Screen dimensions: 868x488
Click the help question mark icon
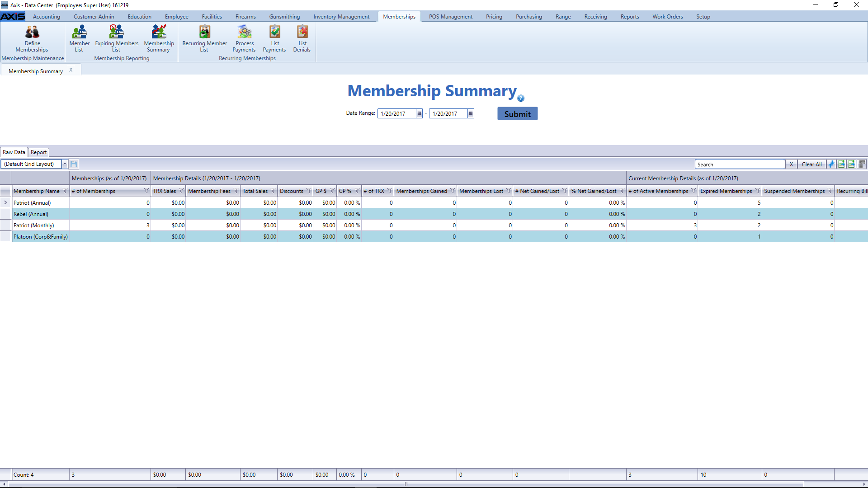tap(521, 98)
